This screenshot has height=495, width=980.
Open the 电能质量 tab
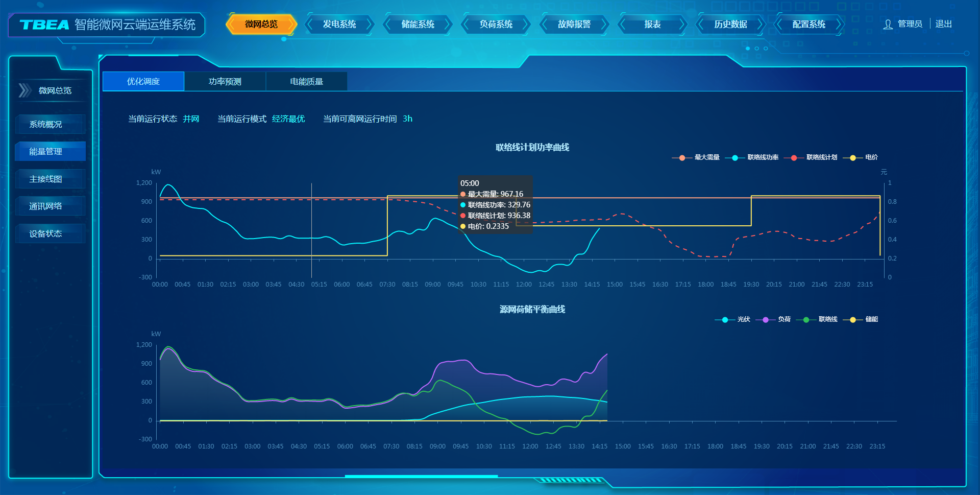coord(306,82)
